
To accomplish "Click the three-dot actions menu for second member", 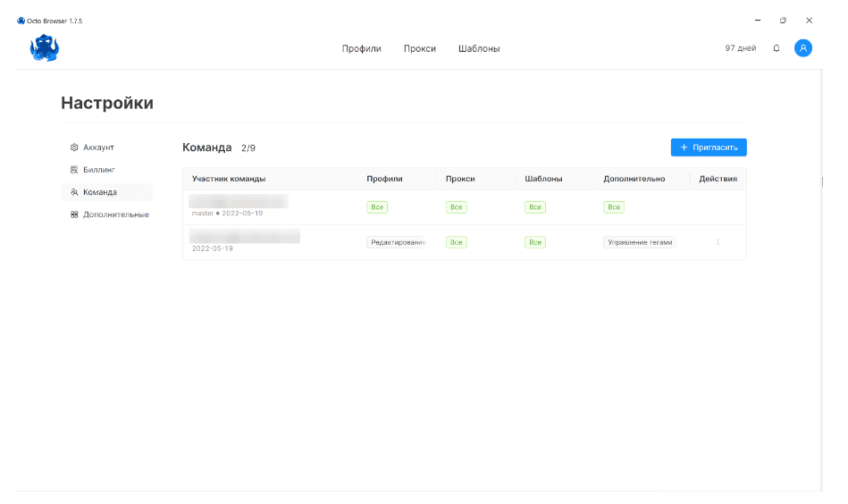I will (x=718, y=242).
